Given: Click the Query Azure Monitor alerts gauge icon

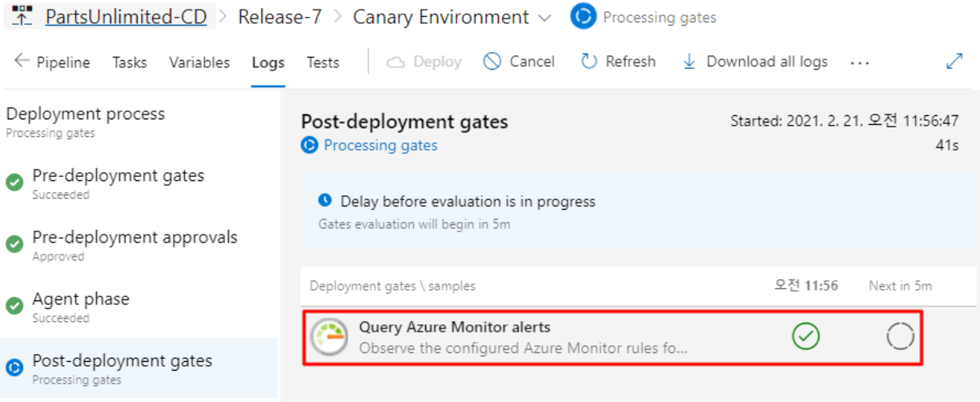Looking at the screenshot, I should point(330,337).
